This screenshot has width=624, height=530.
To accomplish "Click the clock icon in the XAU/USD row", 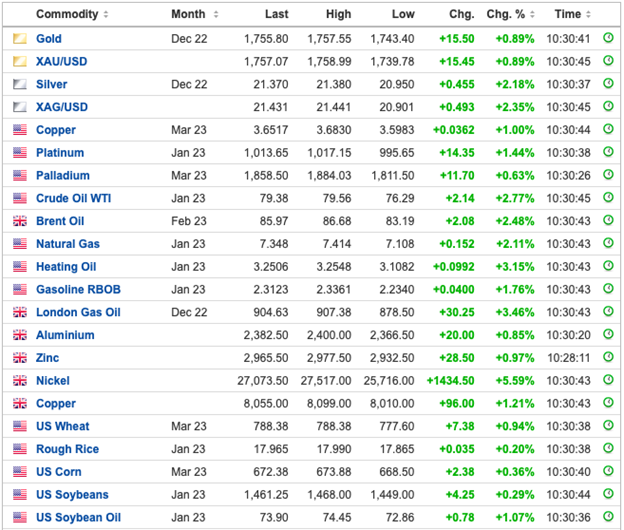I will tap(608, 60).
